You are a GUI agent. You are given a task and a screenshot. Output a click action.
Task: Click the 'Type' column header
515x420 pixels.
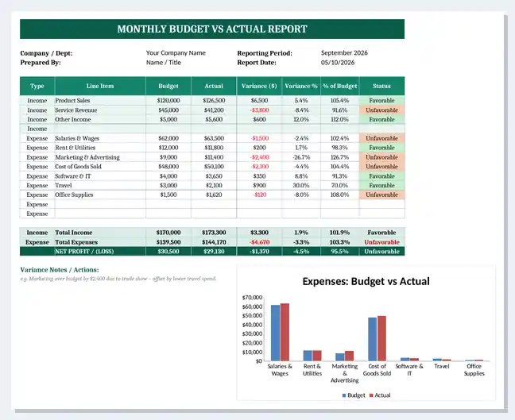pos(37,86)
